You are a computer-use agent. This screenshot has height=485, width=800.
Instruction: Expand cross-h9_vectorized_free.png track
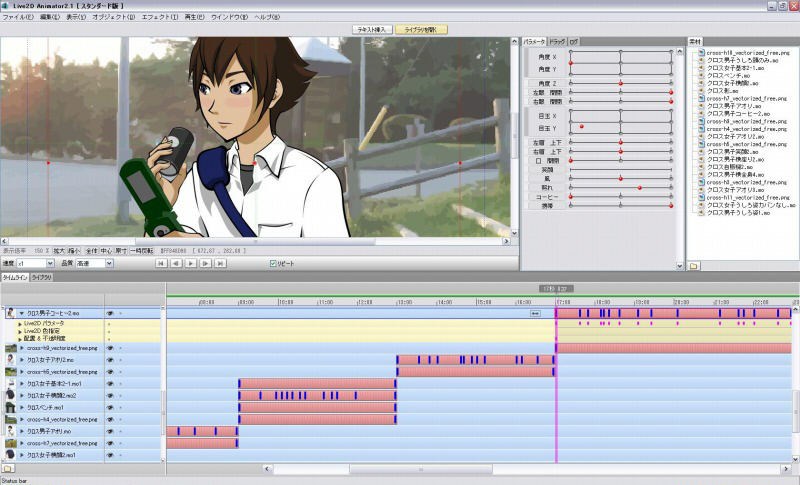click(x=21, y=348)
